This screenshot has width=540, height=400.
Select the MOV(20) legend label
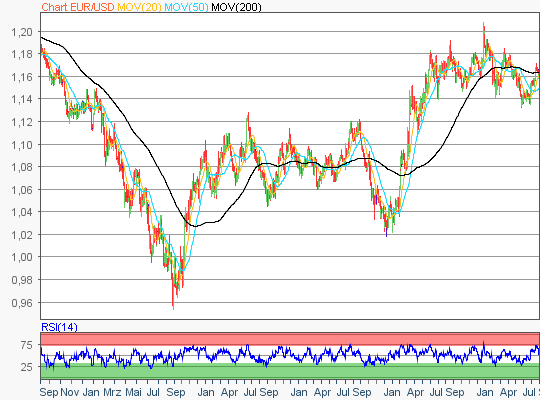point(139,7)
